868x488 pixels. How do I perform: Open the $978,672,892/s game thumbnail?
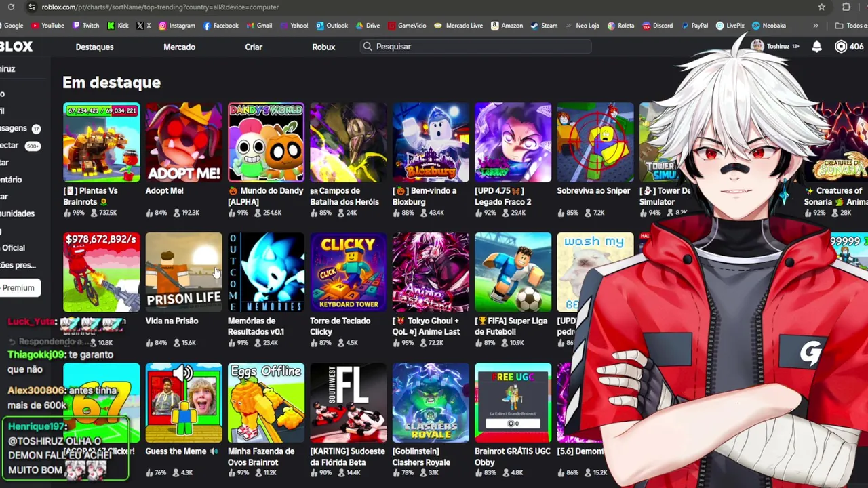(102, 272)
